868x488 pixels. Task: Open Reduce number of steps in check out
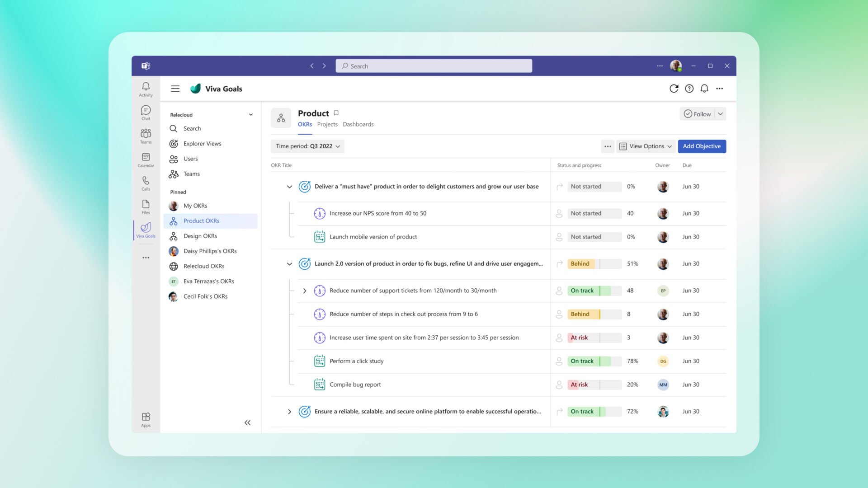coord(404,314)
